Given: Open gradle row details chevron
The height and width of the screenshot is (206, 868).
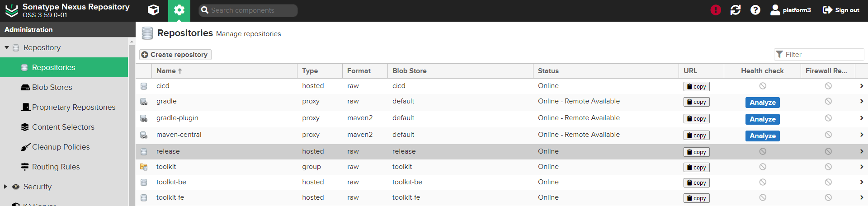Looking at the screenshot, I should 861,101.
